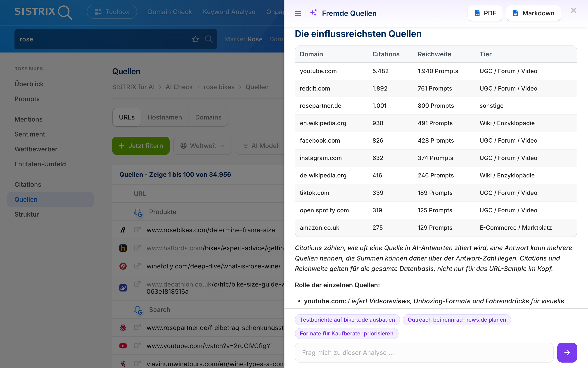Open the AI Modell filter dropdown
Image resolution: width=588 pixels, height=368 pixels.
(261, 146)
